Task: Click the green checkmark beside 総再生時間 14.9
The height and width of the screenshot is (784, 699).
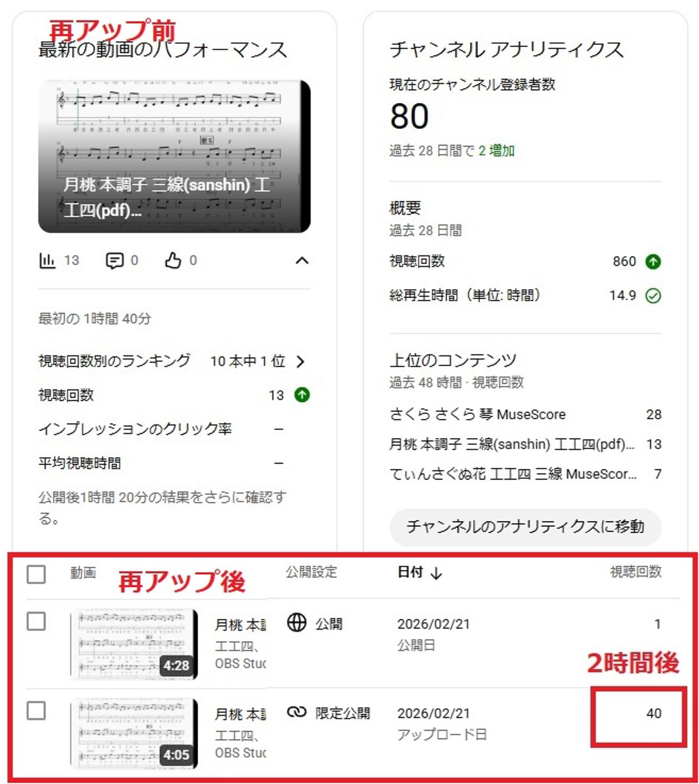Action: pos(652,296)
